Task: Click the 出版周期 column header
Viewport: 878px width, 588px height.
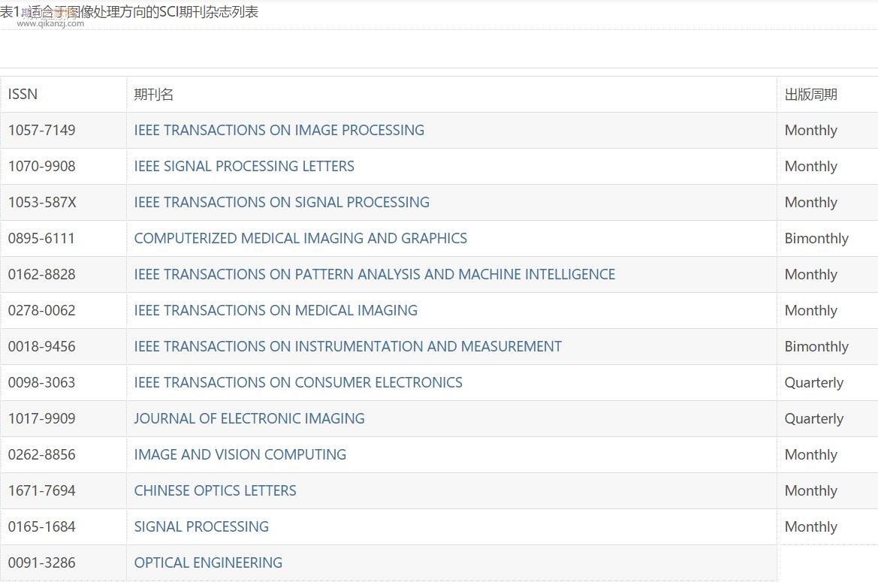Action: [810, 94]
